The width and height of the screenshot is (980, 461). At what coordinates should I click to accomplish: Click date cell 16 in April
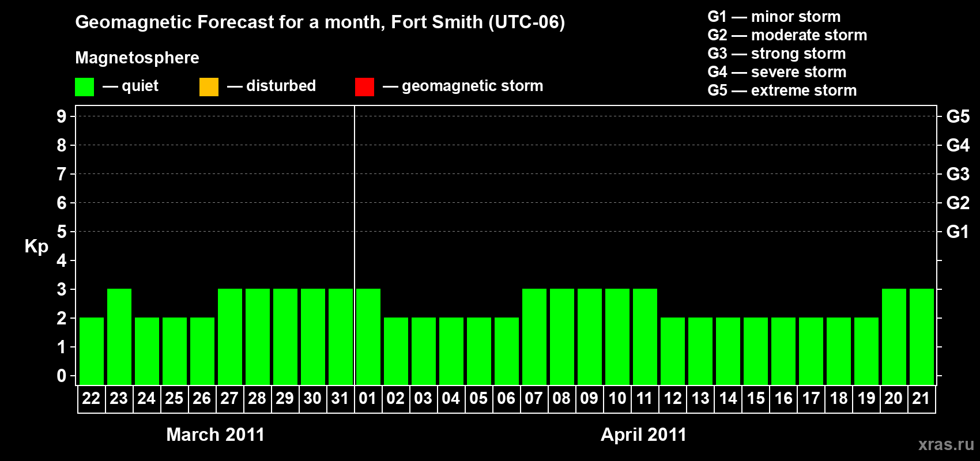(783, 399)
